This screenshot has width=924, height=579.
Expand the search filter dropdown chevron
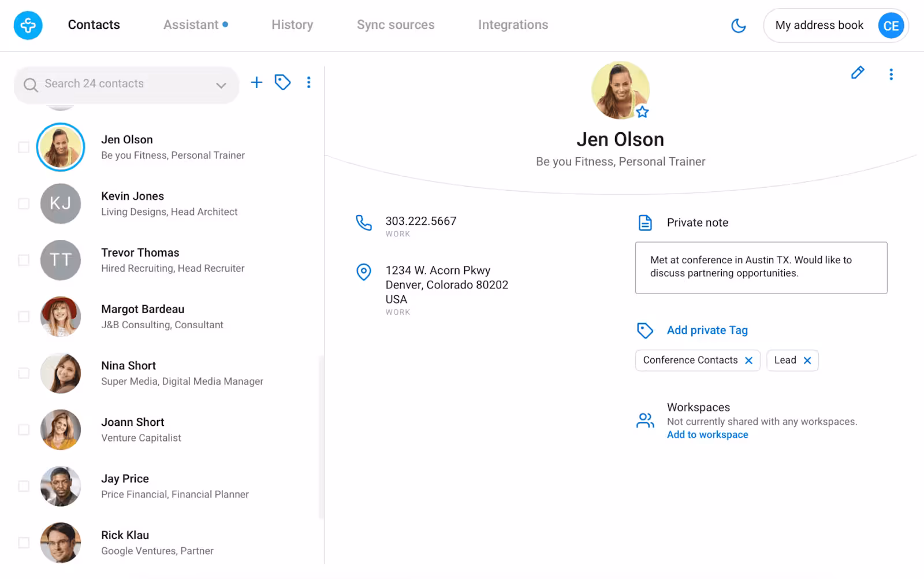pos(221,86)
